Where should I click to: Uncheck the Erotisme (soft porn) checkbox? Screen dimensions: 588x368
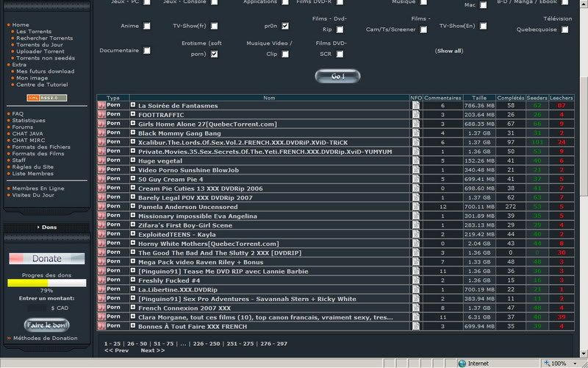point(214,54)
